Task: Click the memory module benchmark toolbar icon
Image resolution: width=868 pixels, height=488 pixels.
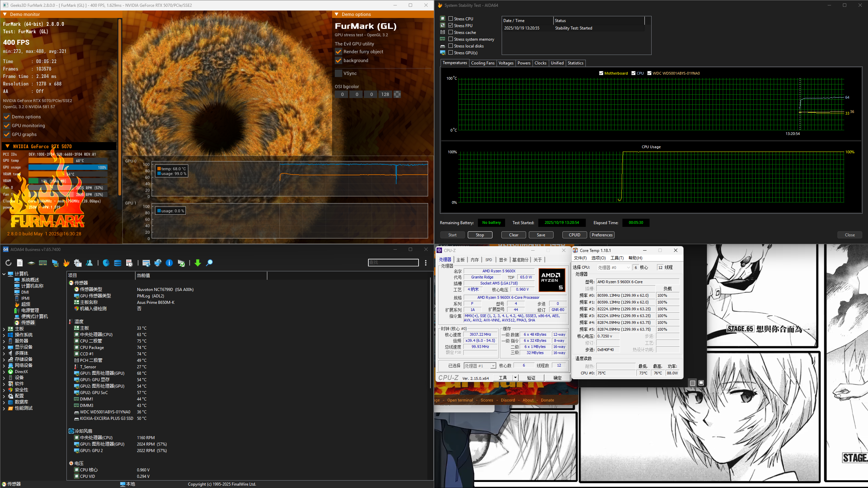Action: (x=43, y=263)
